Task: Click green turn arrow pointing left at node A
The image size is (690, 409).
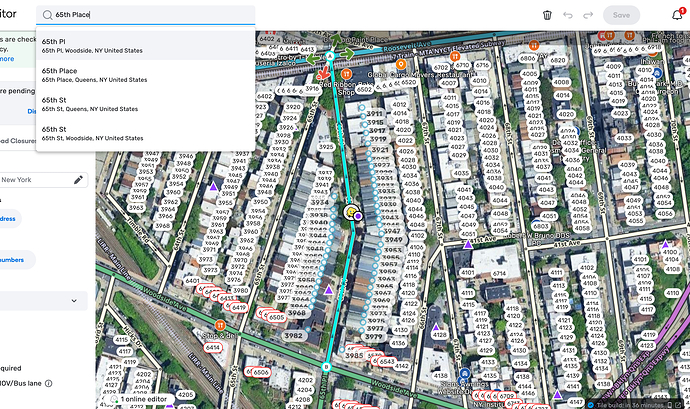Action: coord(313,59)
